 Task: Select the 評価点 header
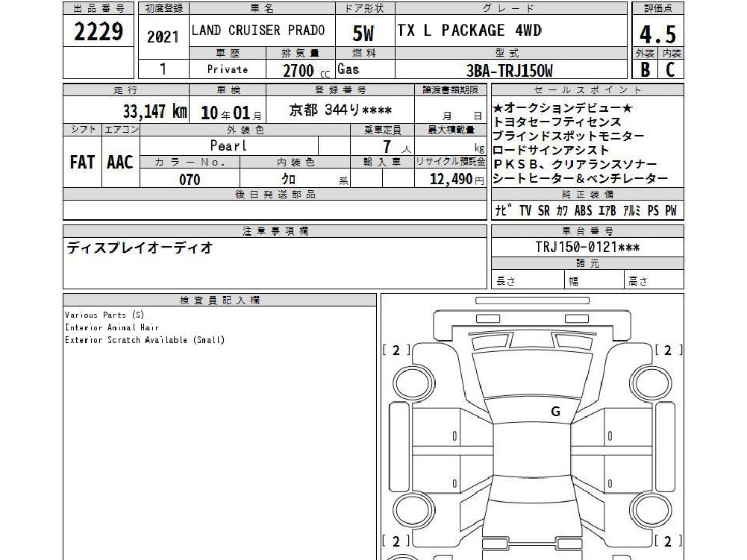point(657,8)
